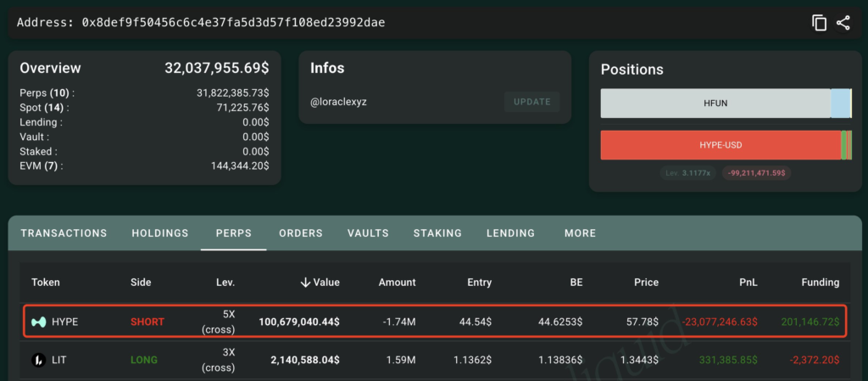Screen dimensions: 868x381
Task: Click the 1.59M amount cell
Action: tap(401, 360)
